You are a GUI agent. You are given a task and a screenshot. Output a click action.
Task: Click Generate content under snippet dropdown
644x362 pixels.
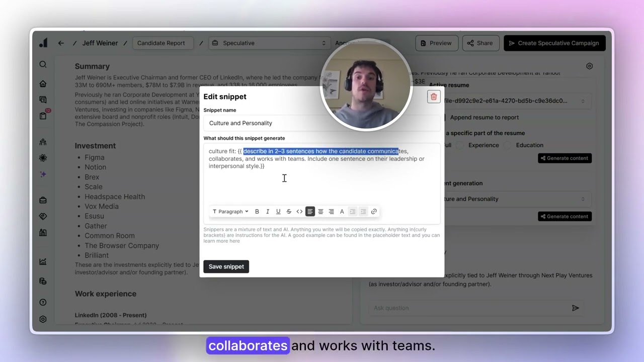click(565, 216)
